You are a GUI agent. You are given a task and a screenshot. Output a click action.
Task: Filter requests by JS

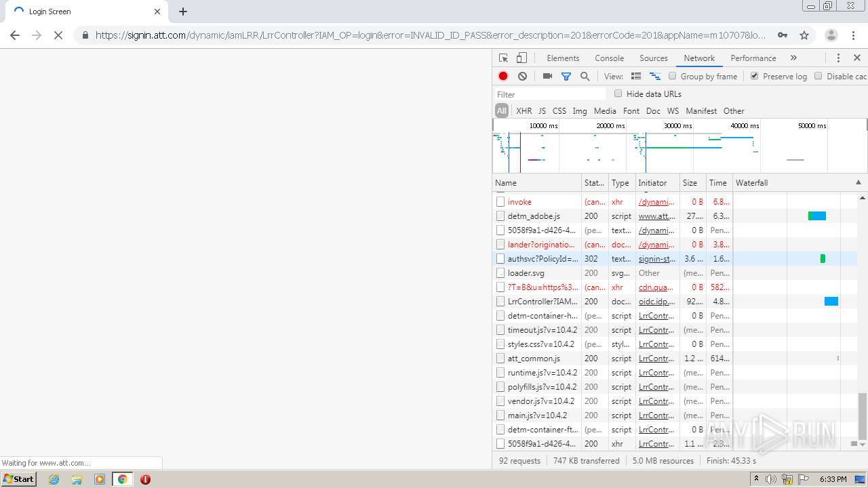coord(542,111)
